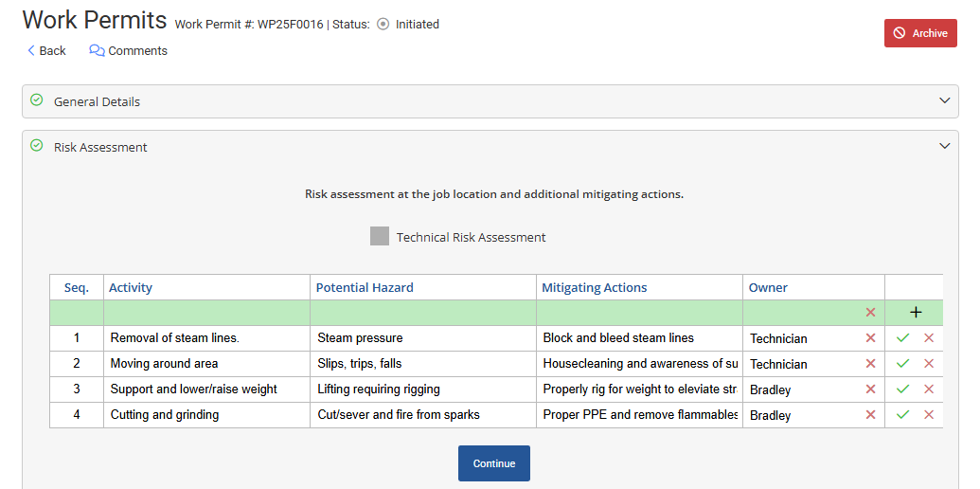Toggle Technical Risk Assessment checkbox
This screenshot has width=980, height=489.
(x=380, y=237)
